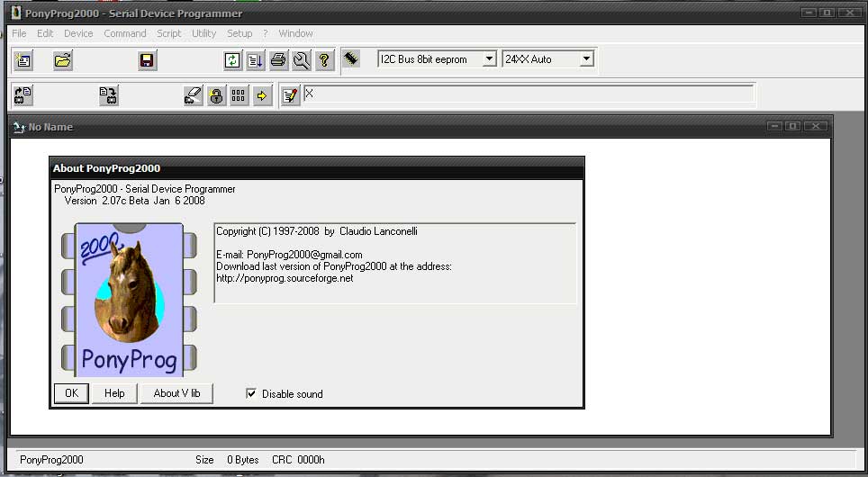Click the padlock Security Bits icon
868x477 pixels.
216,95
